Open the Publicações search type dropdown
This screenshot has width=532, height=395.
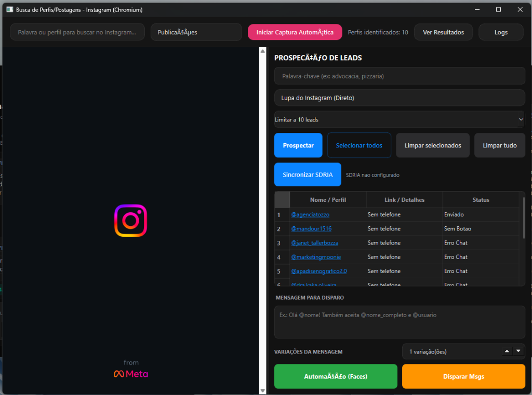click(x=196, y=32)
